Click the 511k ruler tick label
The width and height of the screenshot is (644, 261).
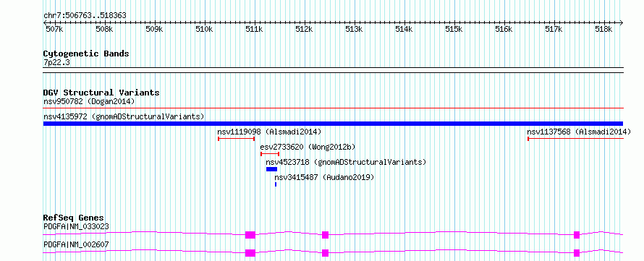point(254,30)
